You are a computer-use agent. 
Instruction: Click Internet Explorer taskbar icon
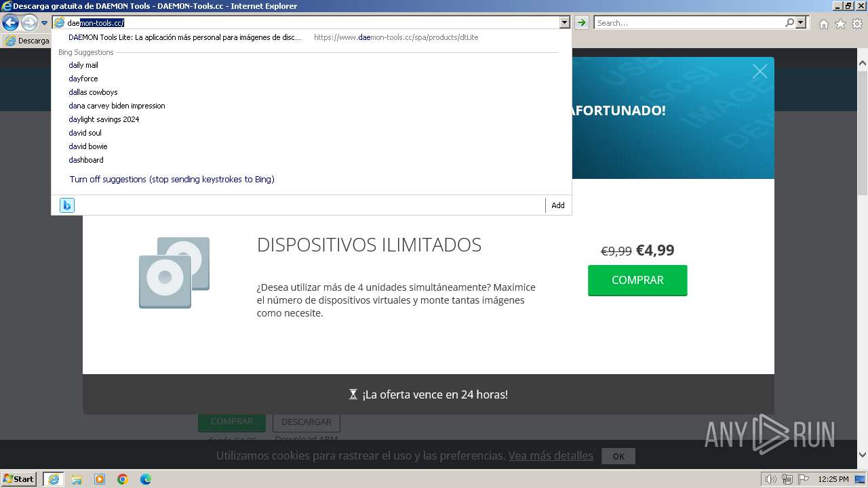point(54,479)
